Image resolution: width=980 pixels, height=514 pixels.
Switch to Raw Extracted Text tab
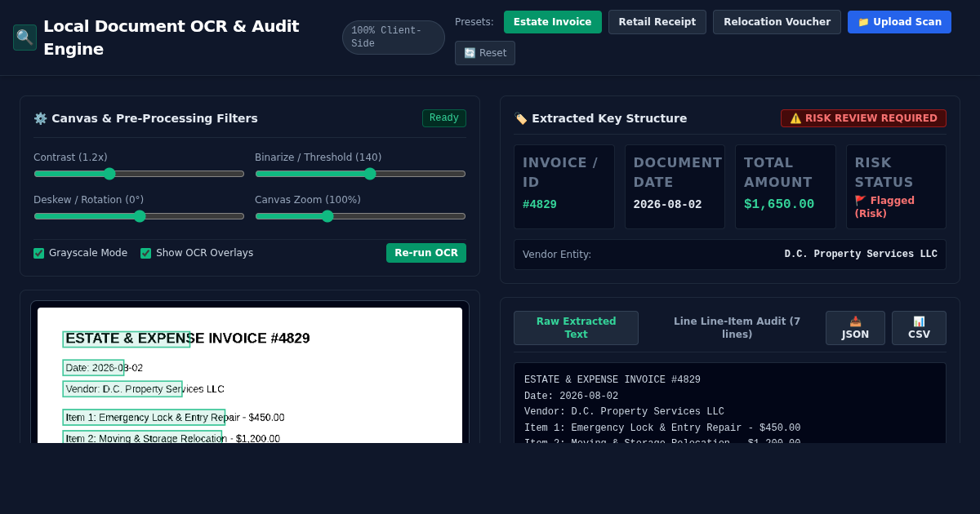pos(576,328)
